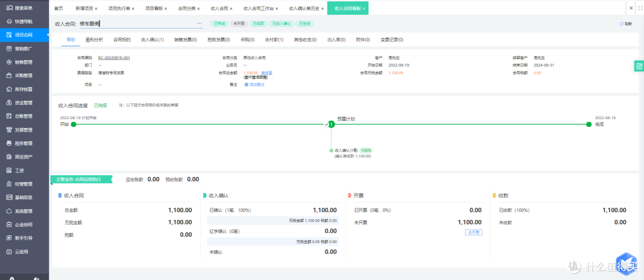Toggle fullscreen icon at top right
Viewport: 644px width, 280px height.
click(x=639, y=8)
